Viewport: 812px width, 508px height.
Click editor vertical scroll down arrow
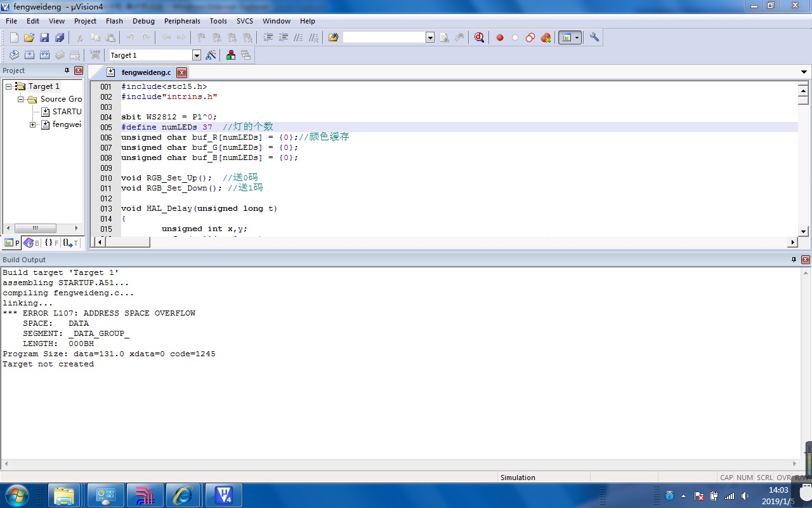(x=804, y=232)
